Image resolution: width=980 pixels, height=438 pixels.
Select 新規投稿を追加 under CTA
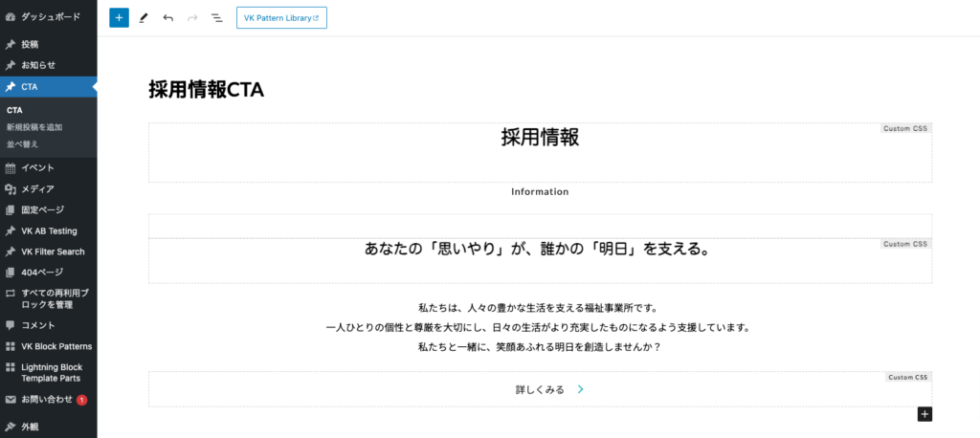[34, 127]
